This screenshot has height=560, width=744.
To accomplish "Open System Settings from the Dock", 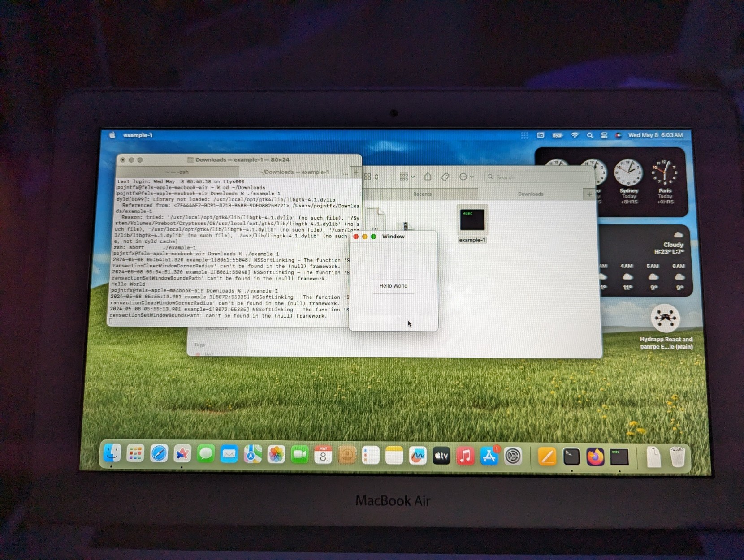I will (x=513, y=457).
